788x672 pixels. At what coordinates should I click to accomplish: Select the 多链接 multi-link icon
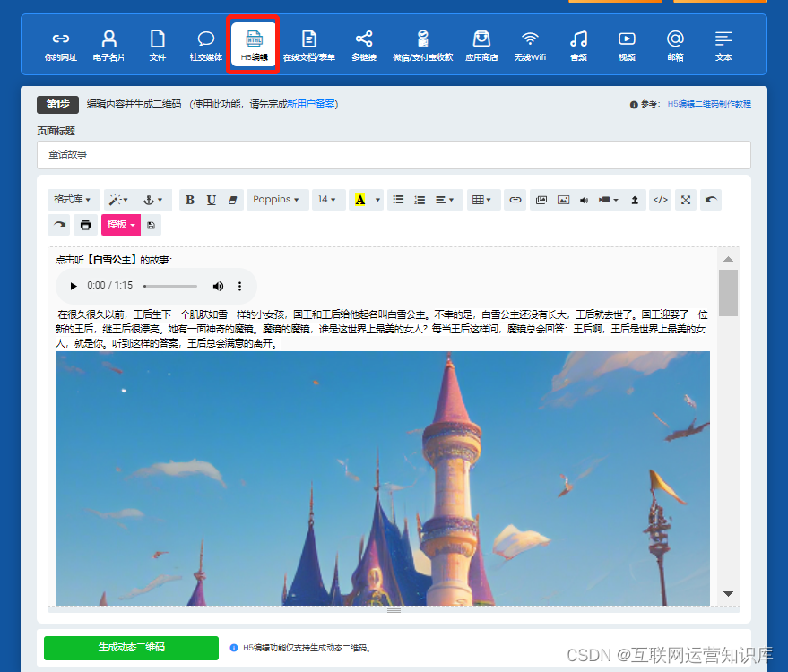point(364,45)
